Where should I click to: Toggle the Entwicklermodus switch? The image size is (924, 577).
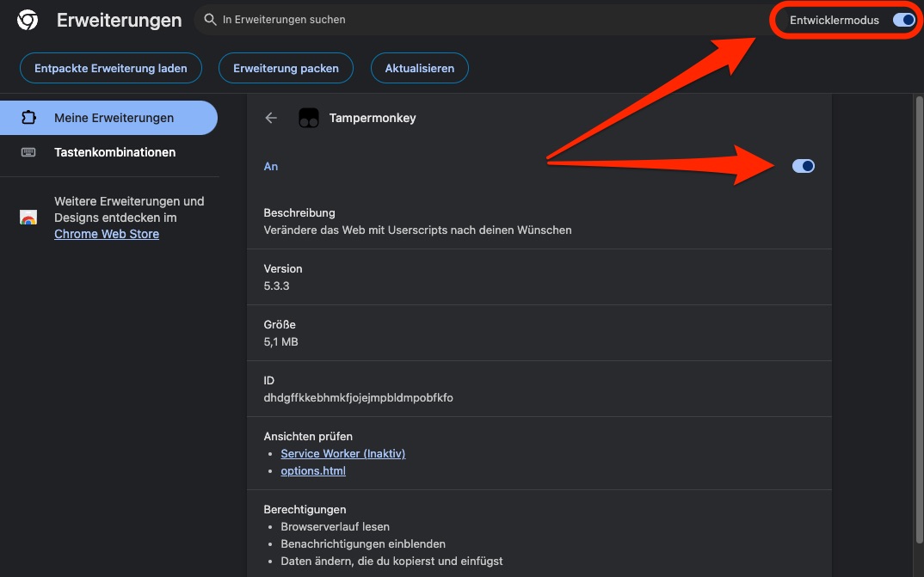point(904,20)
